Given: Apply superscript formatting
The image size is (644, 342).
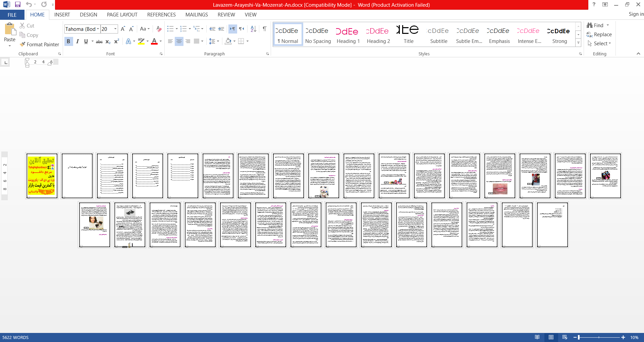Looking at the screenshot, I should coord(117,42).
